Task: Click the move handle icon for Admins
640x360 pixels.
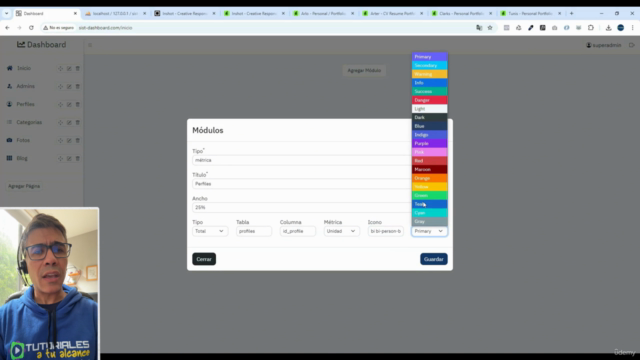Action: coord(60,87)
